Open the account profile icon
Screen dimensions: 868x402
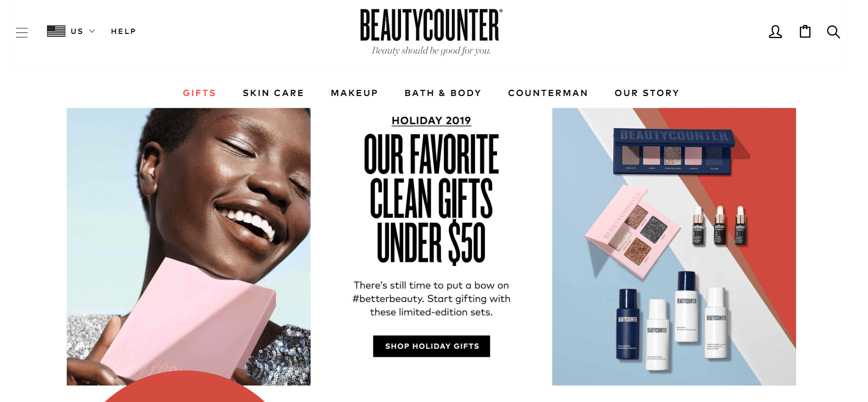click(x=775, y=32)
